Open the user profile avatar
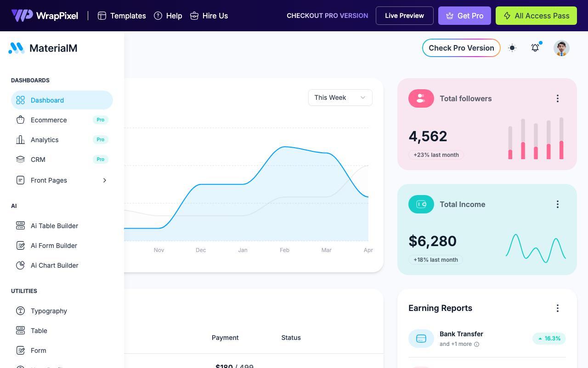The image size is (588, 368). (x=561, y=48)
